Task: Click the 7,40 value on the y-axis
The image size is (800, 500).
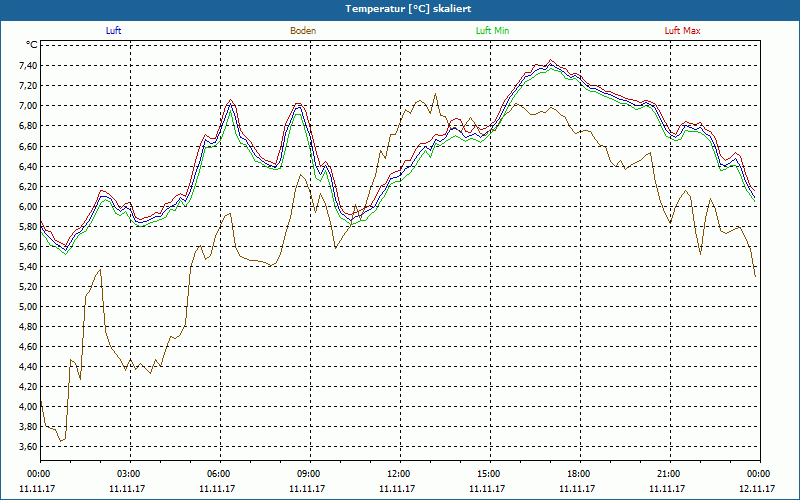Action: pyautogui.click(x=29, y=66)
